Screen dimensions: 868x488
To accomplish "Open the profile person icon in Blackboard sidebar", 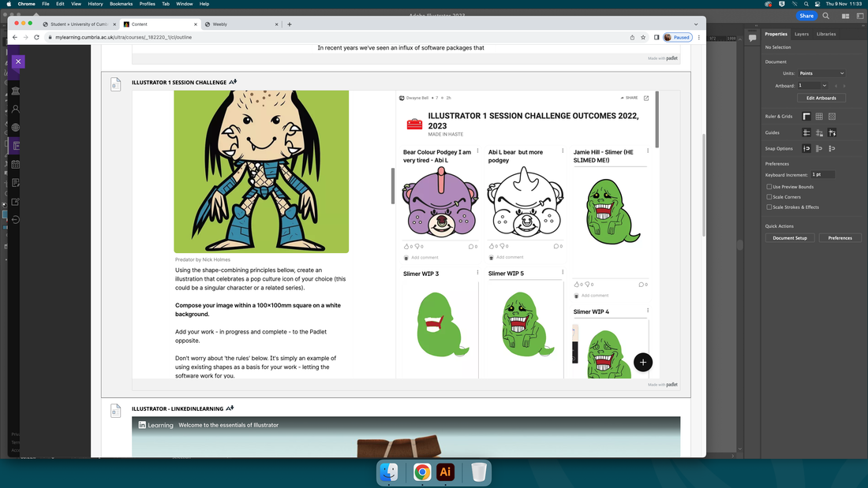I will click(16, 109).
